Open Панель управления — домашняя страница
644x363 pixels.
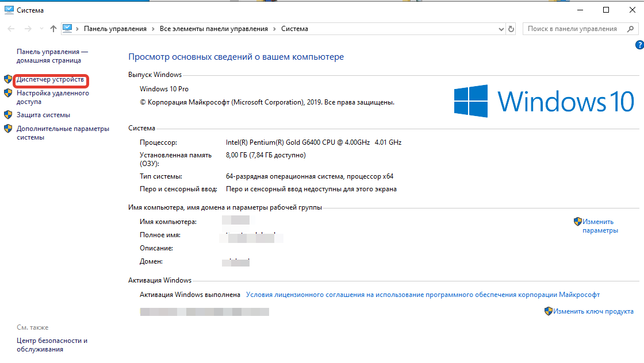coord(52,56)
